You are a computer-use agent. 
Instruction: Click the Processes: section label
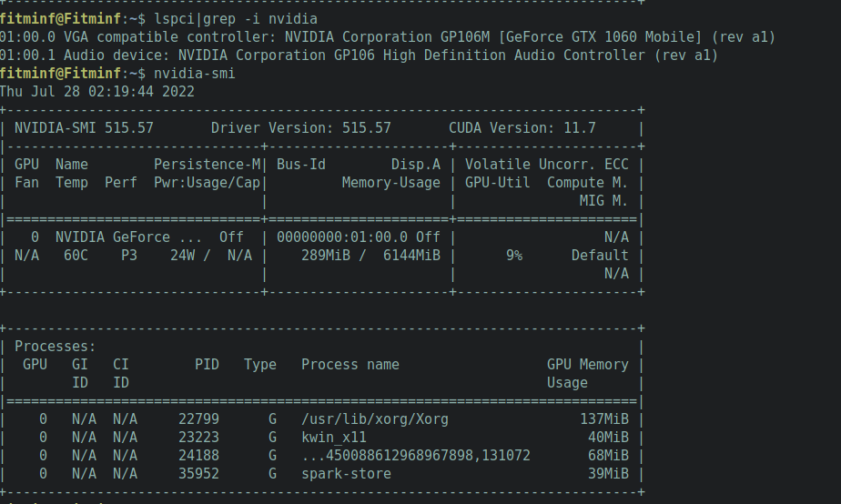[x=56, y=347]
